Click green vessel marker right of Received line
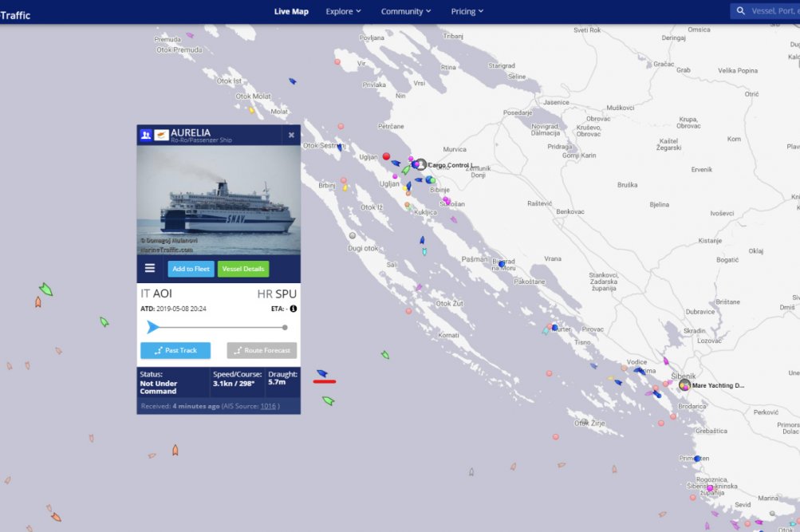The image size is (800, 532). pos(328,401)
